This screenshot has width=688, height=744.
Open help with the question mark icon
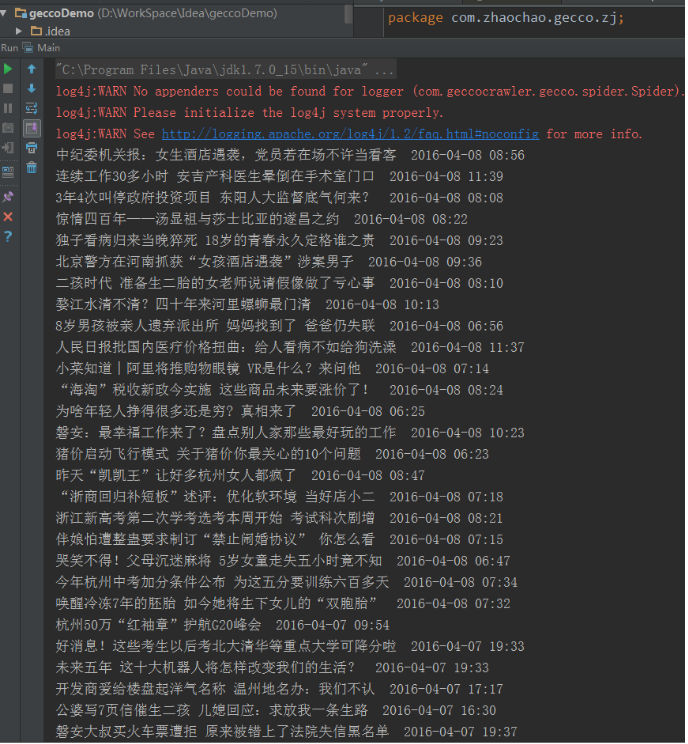8,236
